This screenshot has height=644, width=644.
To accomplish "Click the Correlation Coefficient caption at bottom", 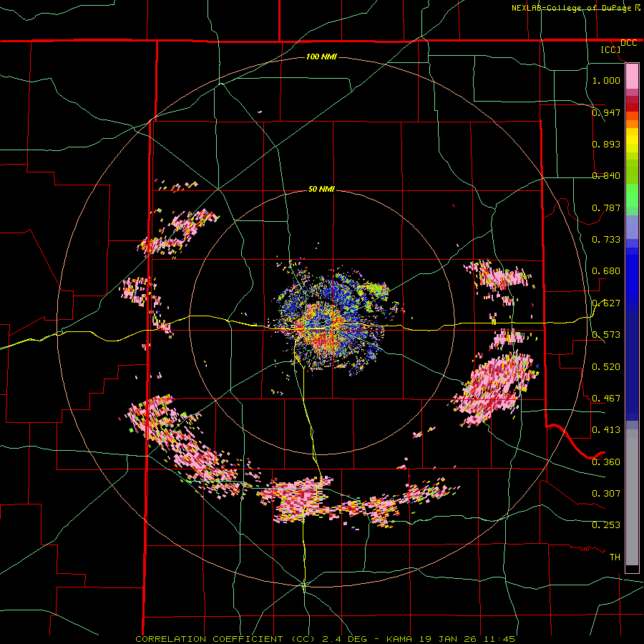I will point(325,639).
